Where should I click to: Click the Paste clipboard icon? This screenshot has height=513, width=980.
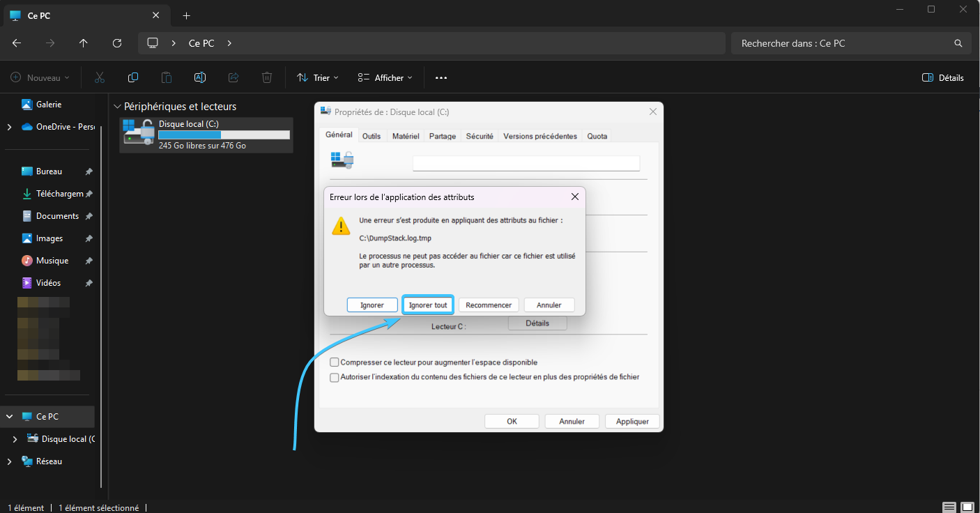[167, 77]
